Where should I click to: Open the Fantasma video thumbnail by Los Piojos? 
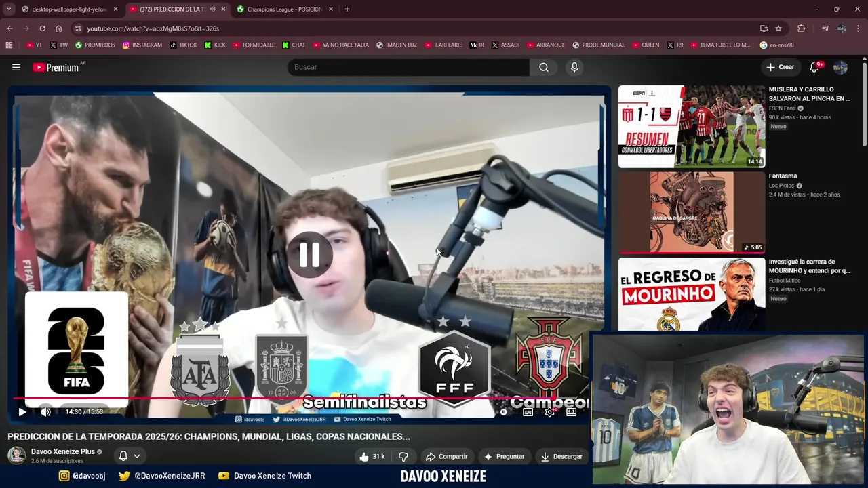point(691,212)
